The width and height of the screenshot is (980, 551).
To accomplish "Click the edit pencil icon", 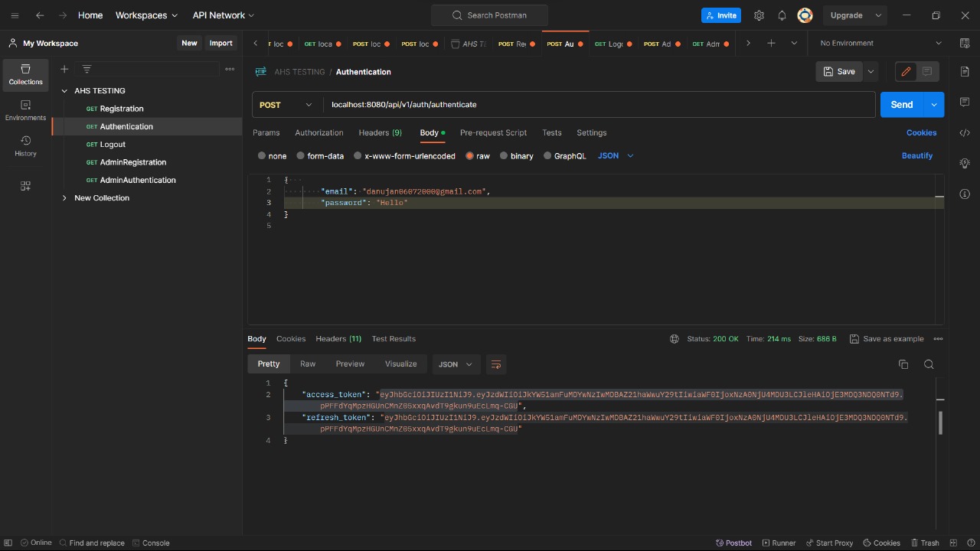I will 906,71.
